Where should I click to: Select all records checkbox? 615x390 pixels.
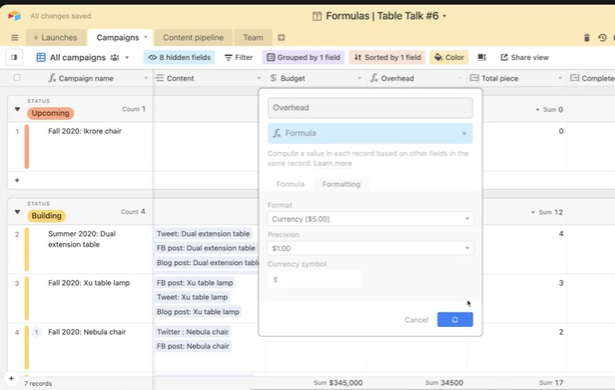click(x=17, y=78)
